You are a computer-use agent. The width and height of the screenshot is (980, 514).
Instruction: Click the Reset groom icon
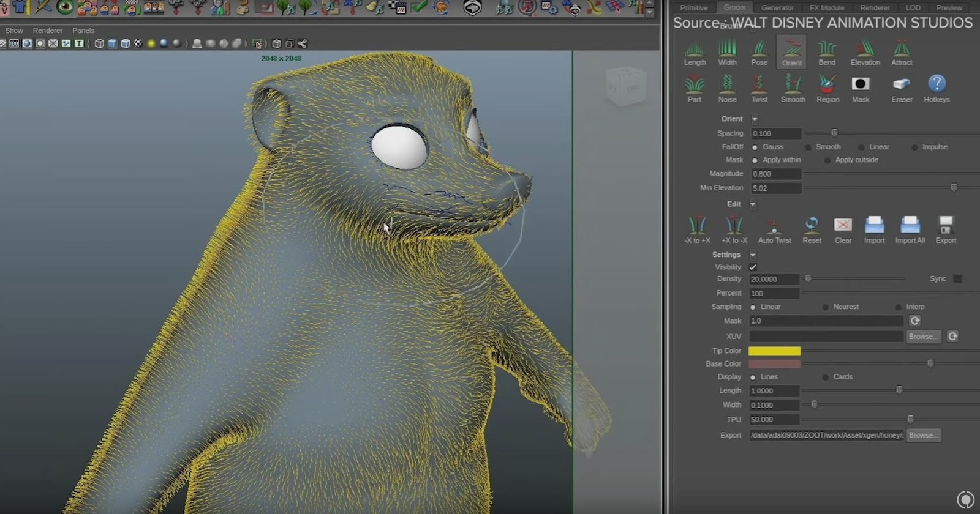[x=812, y=230]
